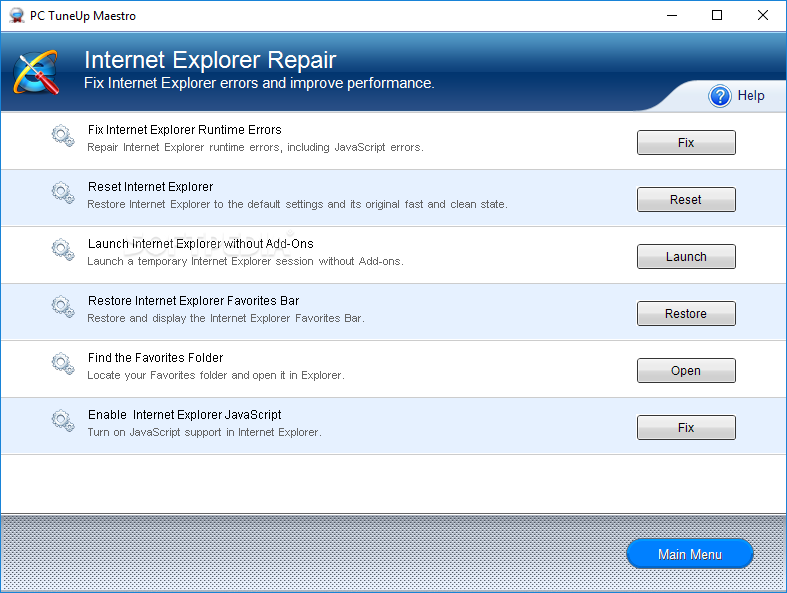Maximize the PC TuneUp Maestro window
Screen dimensions: 787x593
717,16
